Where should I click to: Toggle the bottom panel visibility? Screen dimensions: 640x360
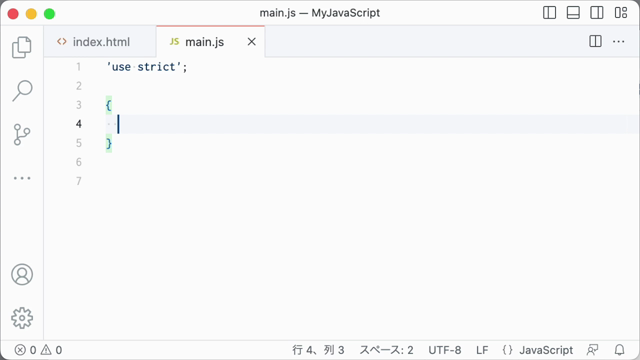click(573, 13)
